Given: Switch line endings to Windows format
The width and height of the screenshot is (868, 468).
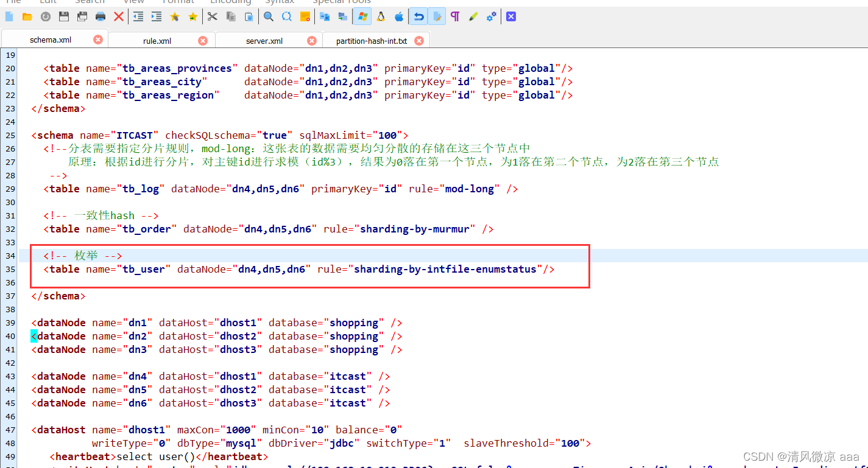Looking at the screenshot, I should [362, 17].
